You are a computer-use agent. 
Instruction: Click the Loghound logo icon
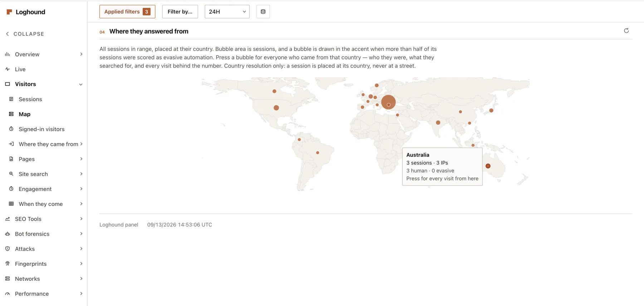(9, 12)
